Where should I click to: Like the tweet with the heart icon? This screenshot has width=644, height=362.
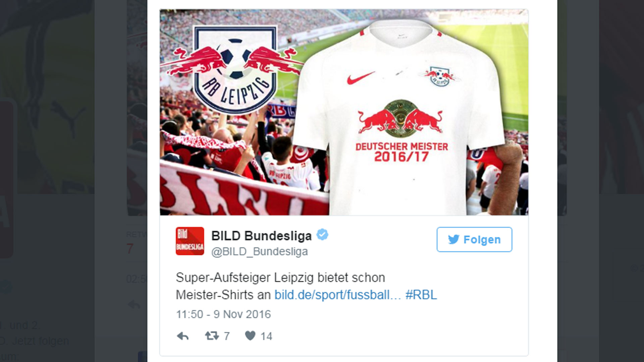tap(250, 336)
